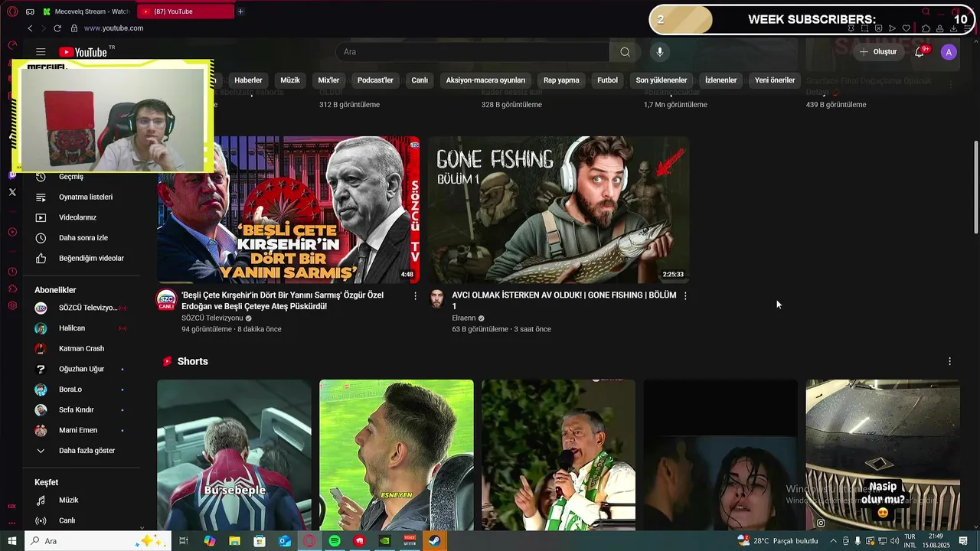
Task: Open X (Twitter) panel in Opera sidebar
Action: click(11, 192)
